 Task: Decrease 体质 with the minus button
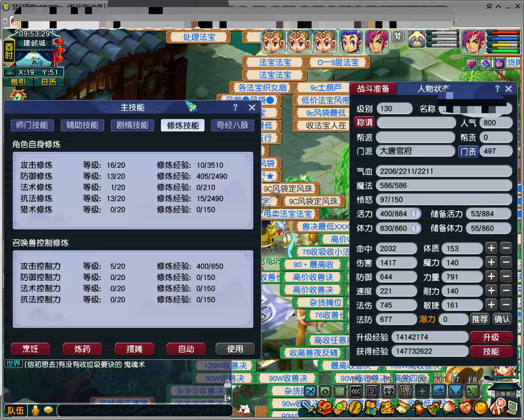pyautogui.click(x=506, y=248)
